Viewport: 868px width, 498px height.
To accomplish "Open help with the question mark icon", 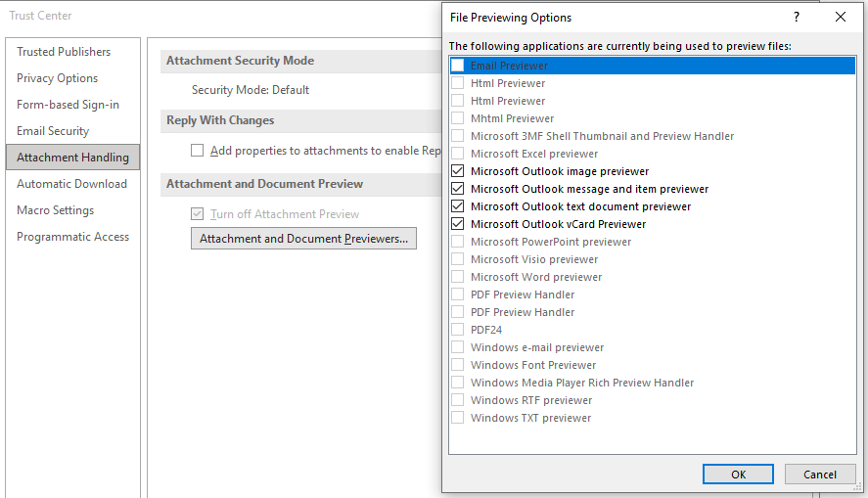I will pyautogui.click(x=796, y=18).
